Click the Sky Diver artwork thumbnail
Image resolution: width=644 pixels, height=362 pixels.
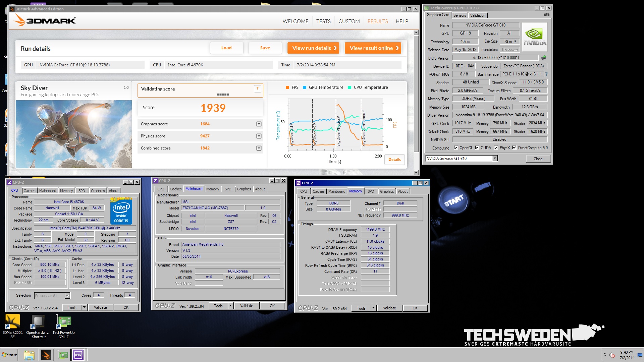point(74,134)
